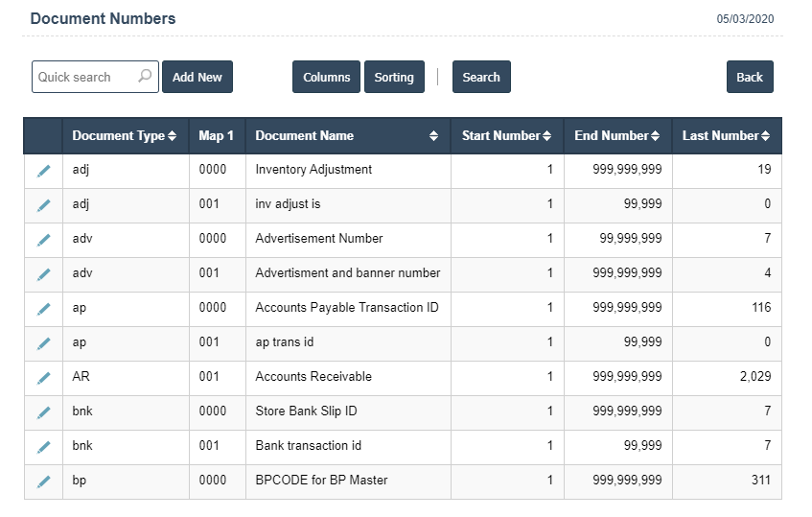Sort by Document Name header arrows
812x517 pixels.
coord(433,136)
